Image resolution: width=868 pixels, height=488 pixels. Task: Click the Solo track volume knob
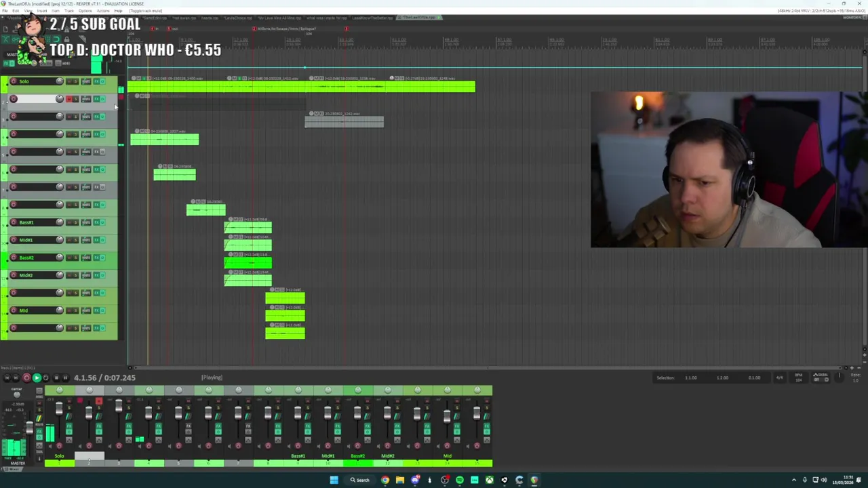60,81
